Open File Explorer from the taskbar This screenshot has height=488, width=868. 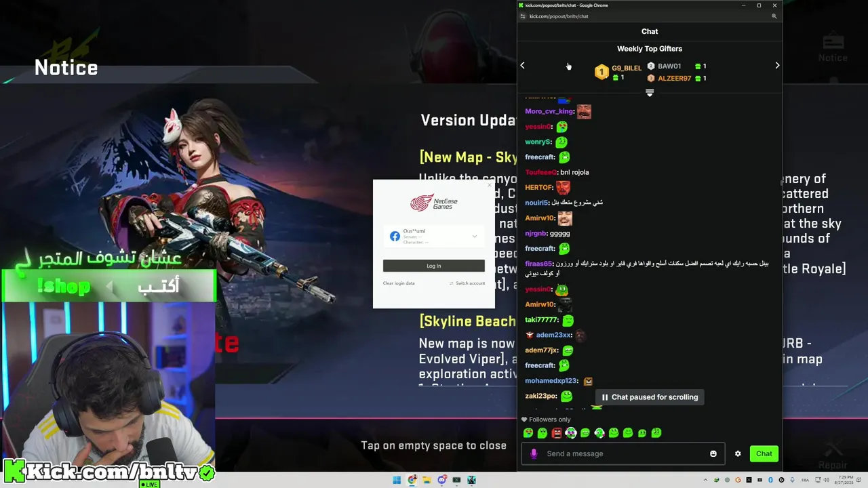tap(427, 480)
